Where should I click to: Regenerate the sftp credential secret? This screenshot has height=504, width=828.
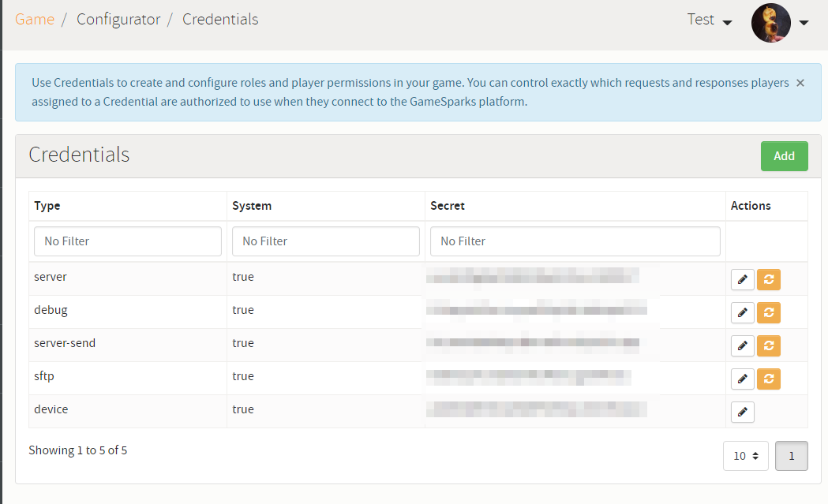769,379
